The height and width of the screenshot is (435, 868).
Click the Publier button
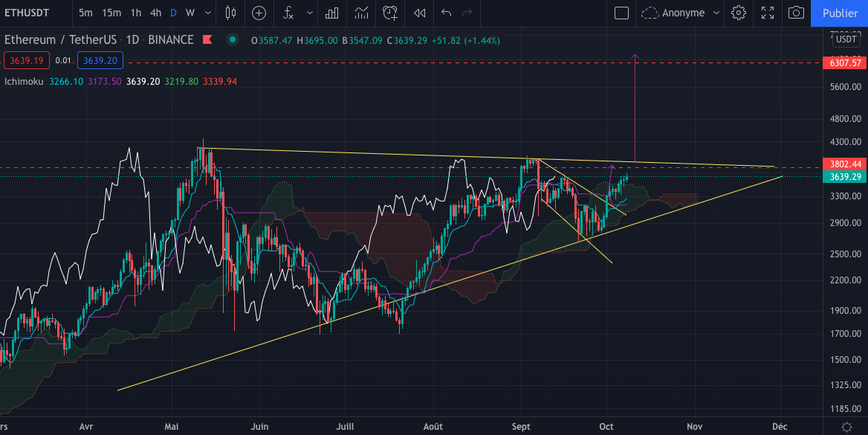840,13
